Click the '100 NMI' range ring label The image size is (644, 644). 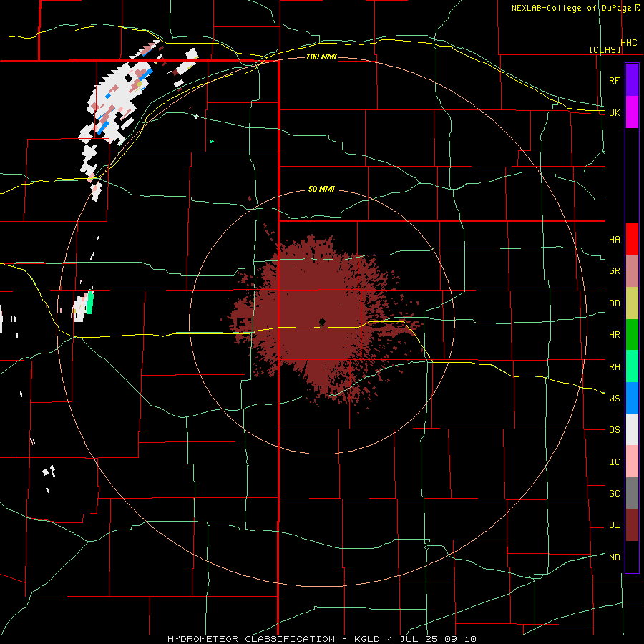pos(321,57)
